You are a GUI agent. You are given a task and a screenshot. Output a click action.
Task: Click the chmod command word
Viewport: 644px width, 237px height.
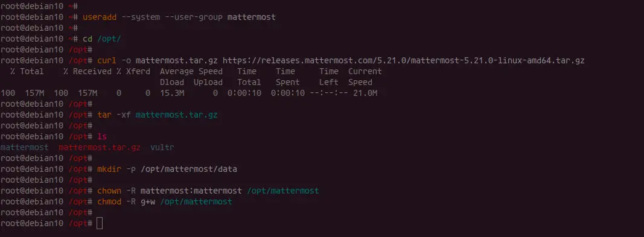(109, 202)
